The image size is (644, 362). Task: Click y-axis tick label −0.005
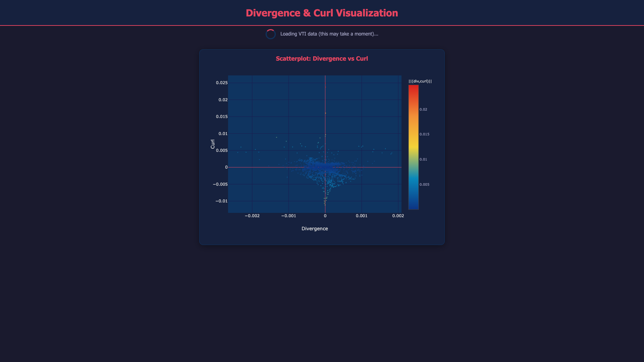(220, 184)
